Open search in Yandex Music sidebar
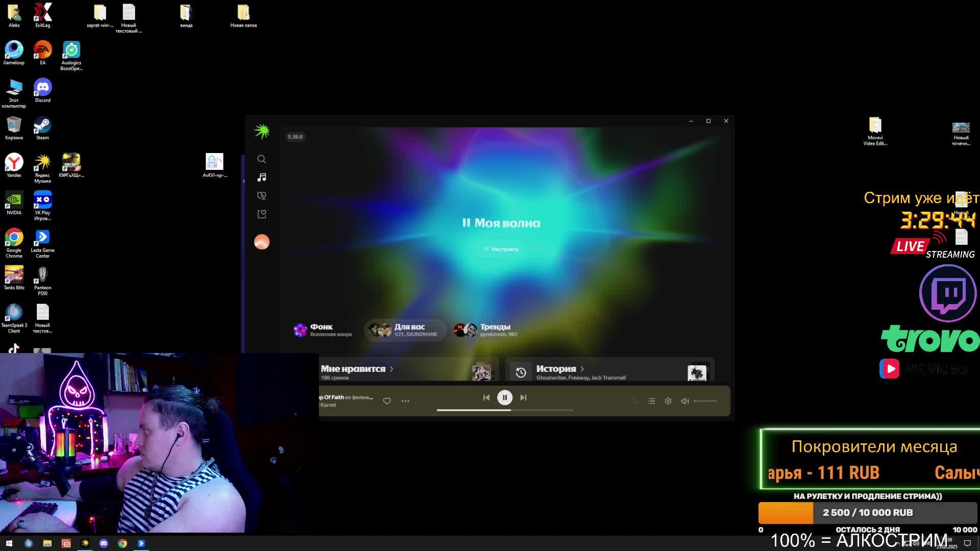The height and width of the screenshot is (551, 980). click(261, 159)
